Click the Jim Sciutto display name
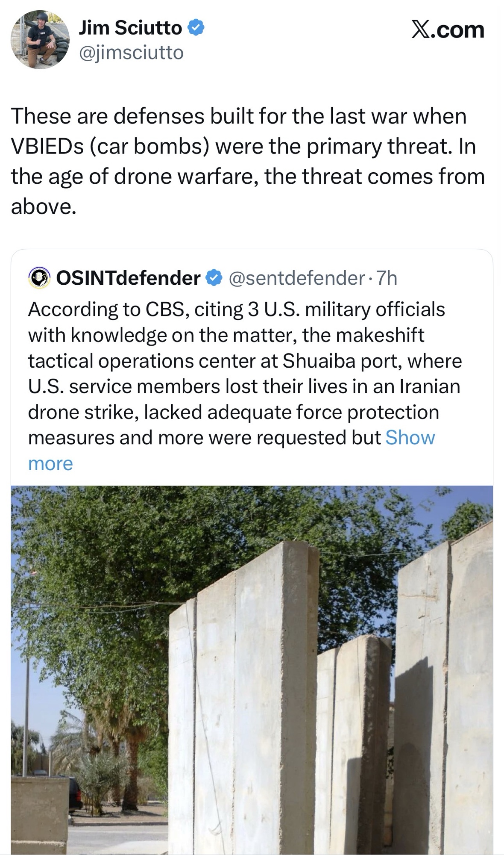The height and width of the screenshot is (855, 504). 130,28
